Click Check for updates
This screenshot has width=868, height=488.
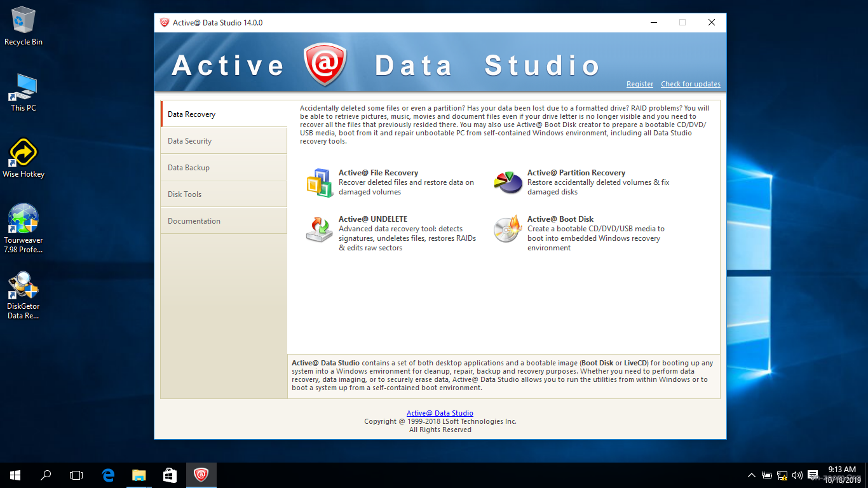coord(690,84)
